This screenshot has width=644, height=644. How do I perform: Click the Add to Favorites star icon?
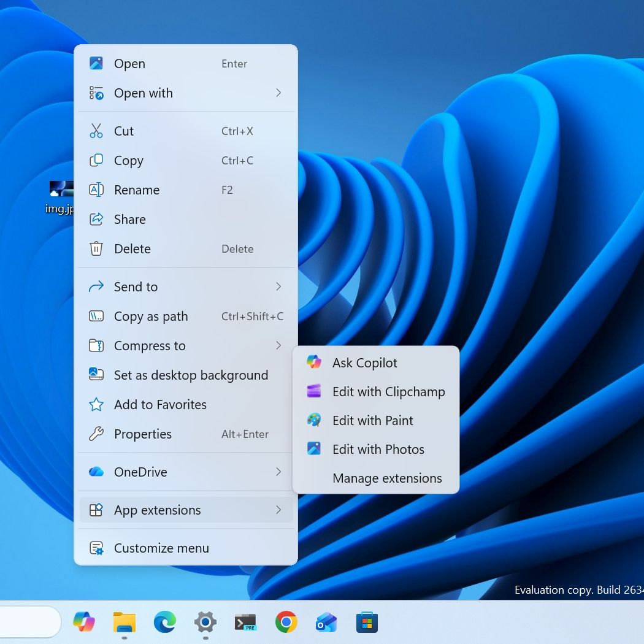[96, 405]
